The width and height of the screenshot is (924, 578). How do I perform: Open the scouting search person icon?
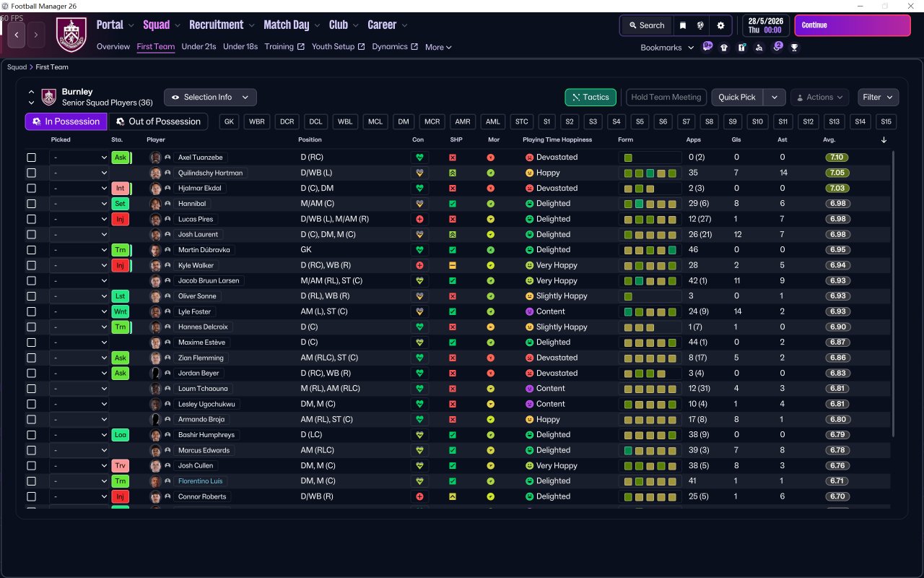pyautogui.click(x=759, y=48)
